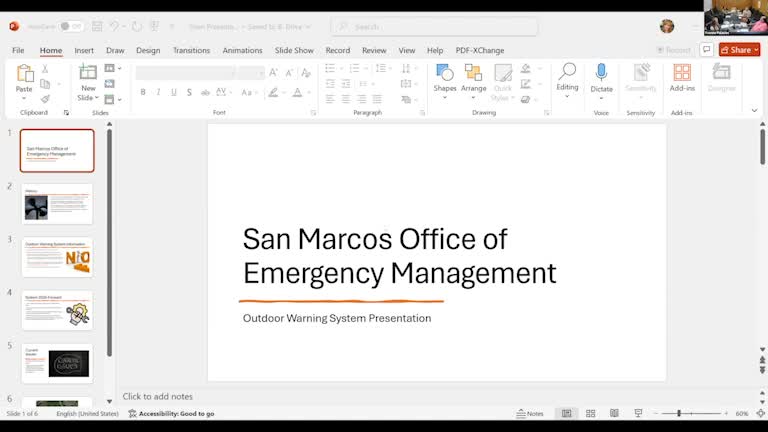Click the zoom slider in status bar

679,413
